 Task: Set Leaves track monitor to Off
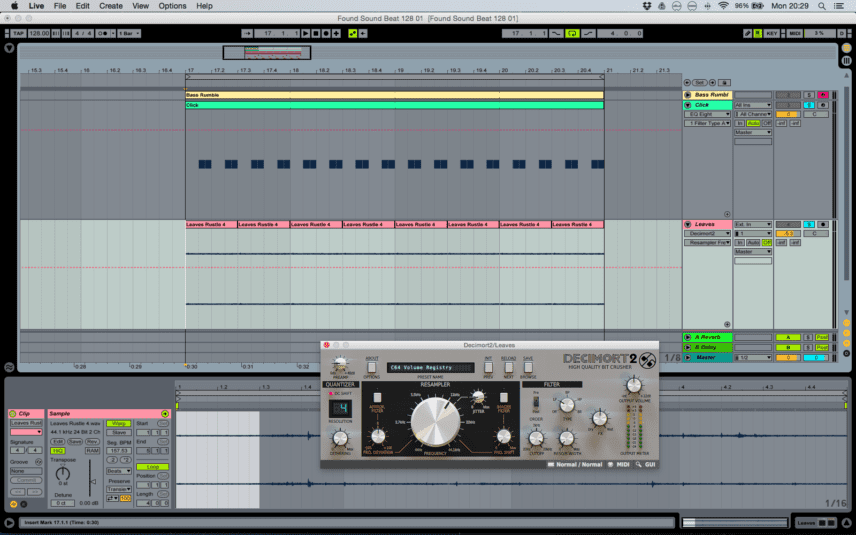(x=767, y=242)
